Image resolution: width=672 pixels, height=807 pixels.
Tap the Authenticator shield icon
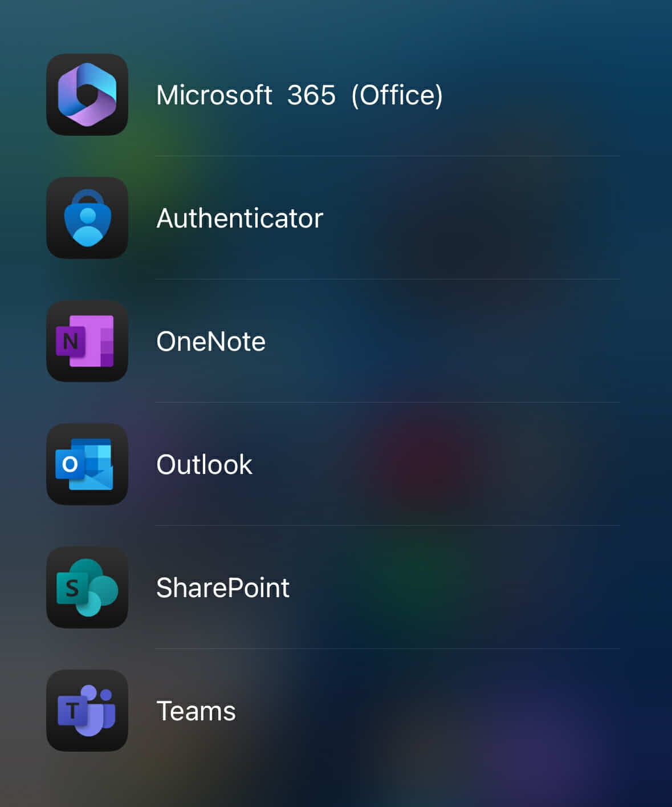(x=87, y=218)
